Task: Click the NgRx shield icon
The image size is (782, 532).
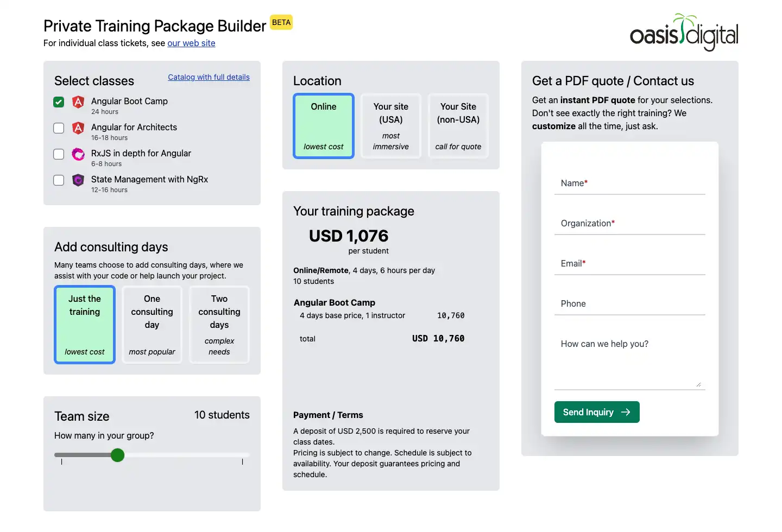Action: [78, 180]
